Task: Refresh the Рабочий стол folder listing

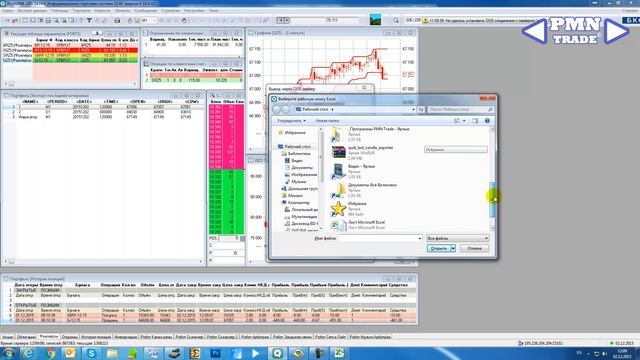Action: coord(421,109)
